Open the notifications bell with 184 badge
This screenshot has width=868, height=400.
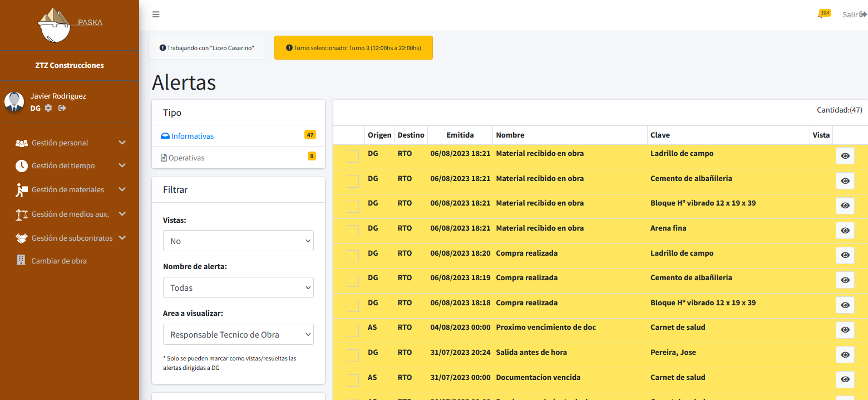(x=823, y=14)
